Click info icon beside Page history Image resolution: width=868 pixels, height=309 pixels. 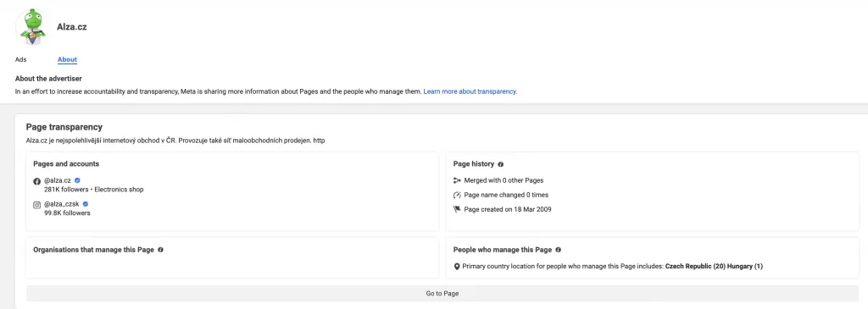point(500,164)
